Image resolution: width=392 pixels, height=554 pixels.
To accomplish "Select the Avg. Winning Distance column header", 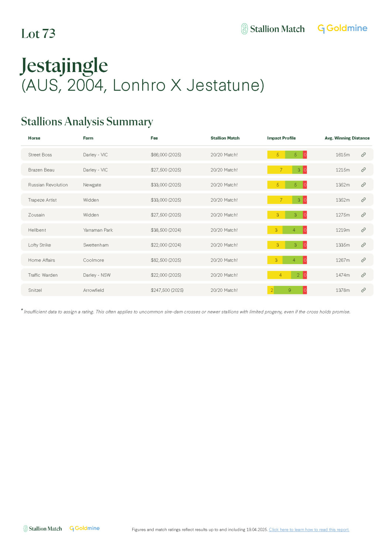I will [347, 138].
